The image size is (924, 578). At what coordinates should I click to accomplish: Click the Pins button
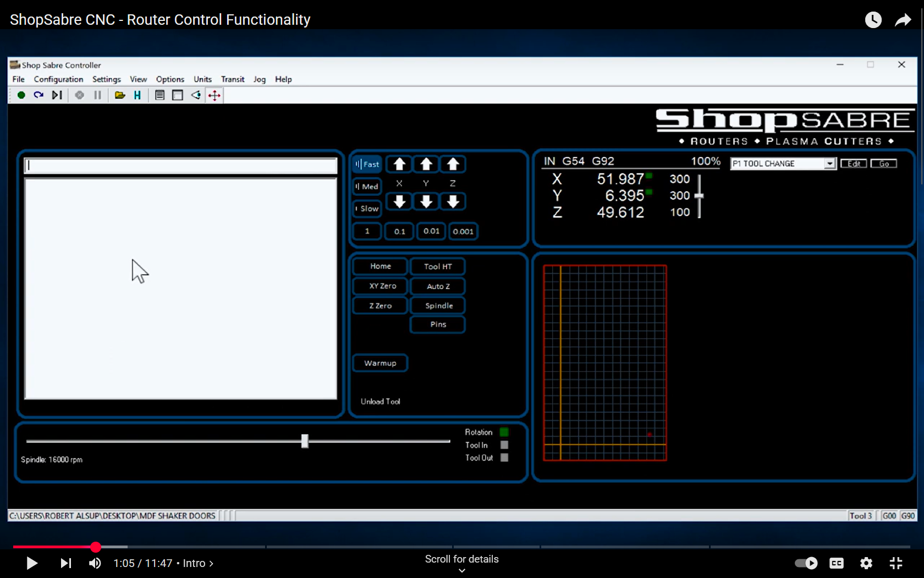click(438, 325)
